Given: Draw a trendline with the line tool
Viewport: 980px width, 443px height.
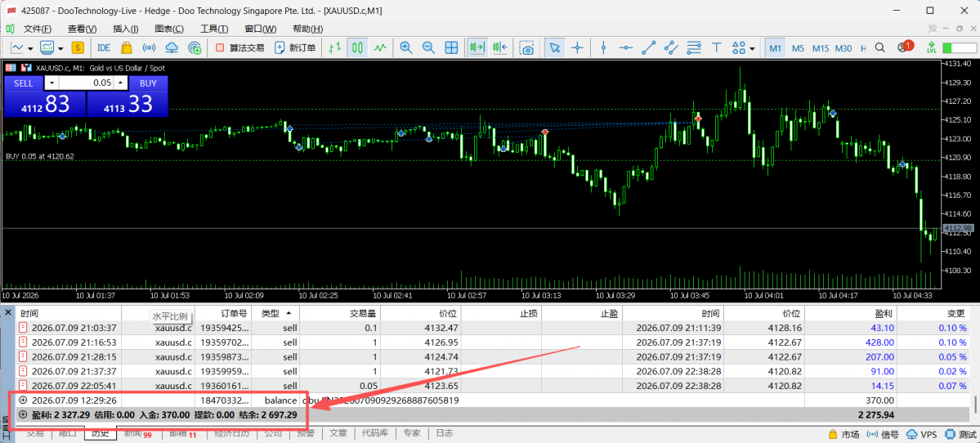Looking at the screenshot, I should click(x=649, y=47).
